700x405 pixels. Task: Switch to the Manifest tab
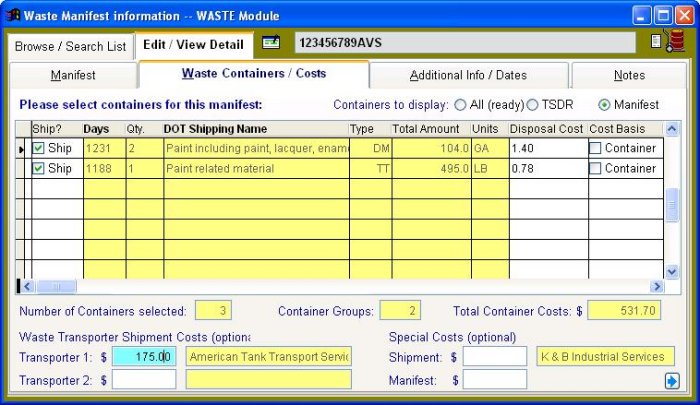(73, 75)
